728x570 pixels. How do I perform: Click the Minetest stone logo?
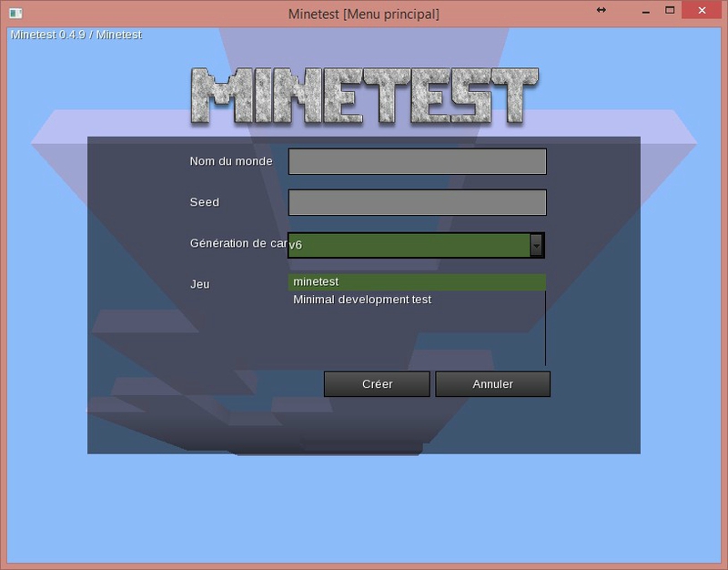pyautogui.click(x=363, y=96)
